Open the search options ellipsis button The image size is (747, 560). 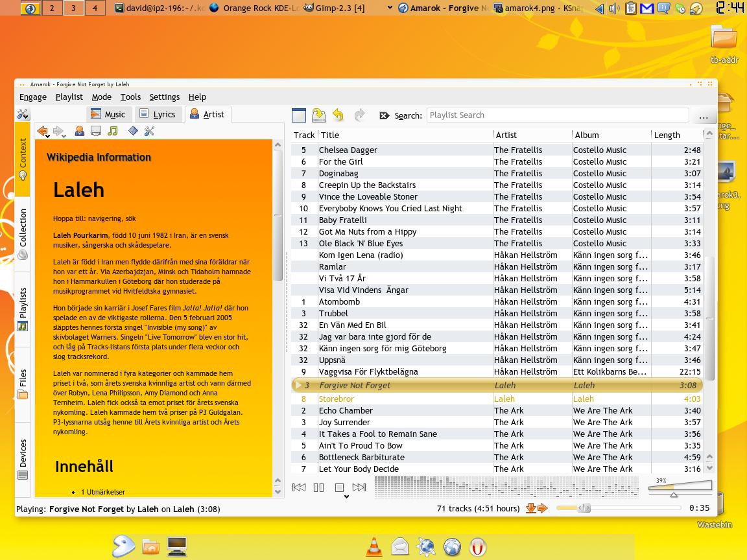pos(704,116)
